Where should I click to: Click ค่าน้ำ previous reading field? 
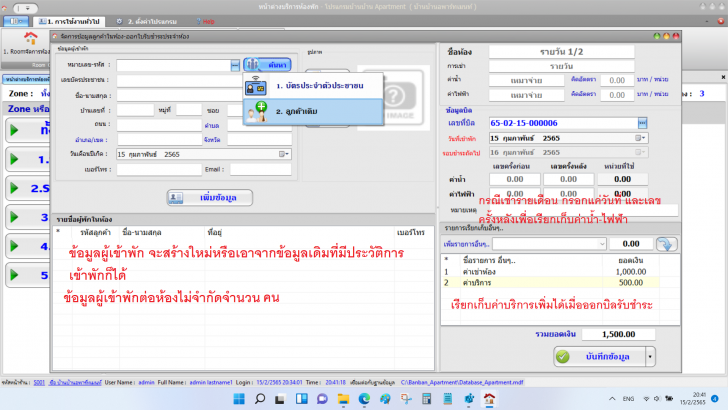pos(514,179)
